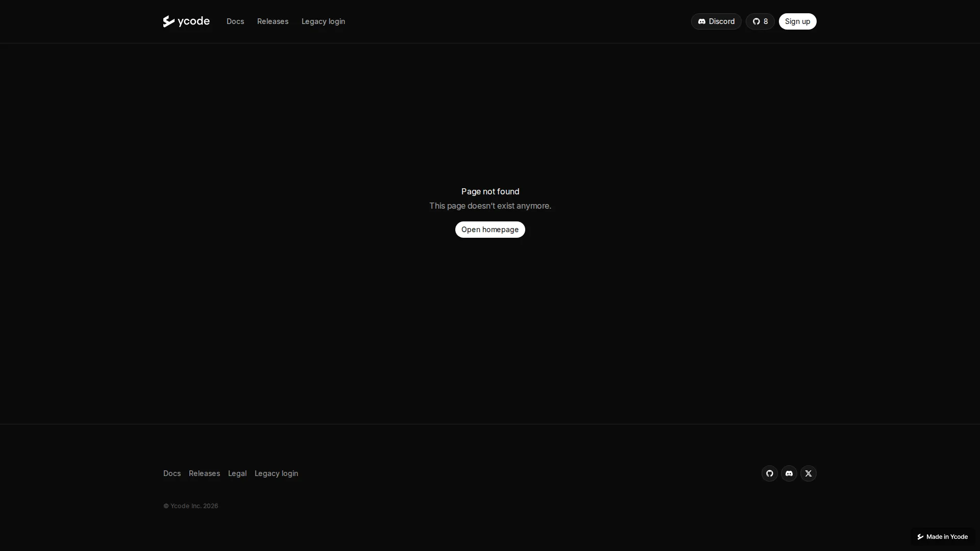Click the Ycode logo in the header
The height and width of the screenshot is (551, 980).
tap(185, 21)
